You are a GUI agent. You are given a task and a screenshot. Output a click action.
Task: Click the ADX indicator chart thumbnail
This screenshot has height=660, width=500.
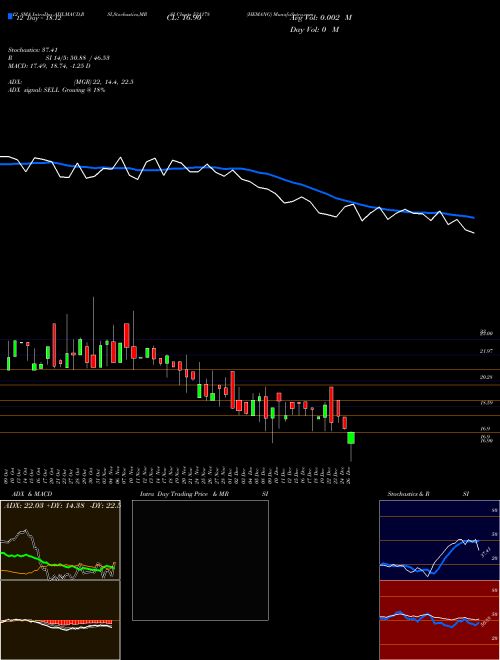pyautogui.click(x=60, y=540)
